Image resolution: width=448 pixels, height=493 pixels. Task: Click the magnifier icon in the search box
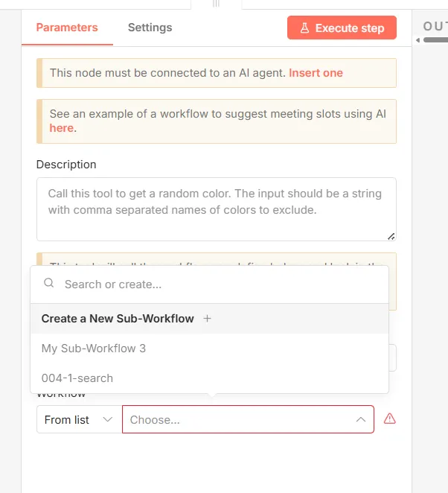49,284
